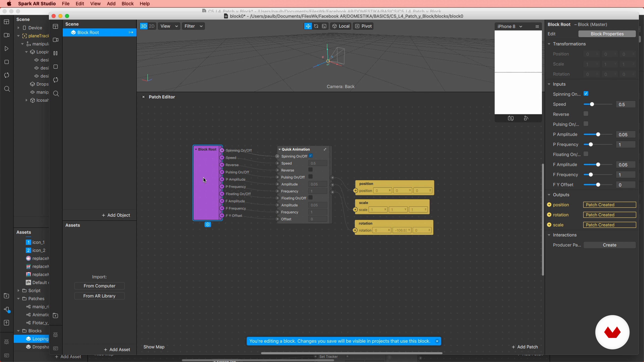
Task: Select the move manipulator tool in viewport toolbar
Action: (x=308, y=26)
